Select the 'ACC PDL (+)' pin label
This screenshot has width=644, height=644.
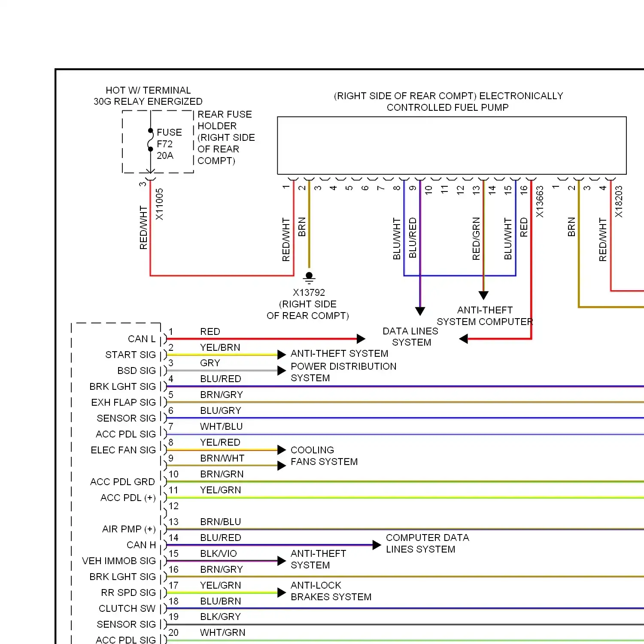[128, 498]
